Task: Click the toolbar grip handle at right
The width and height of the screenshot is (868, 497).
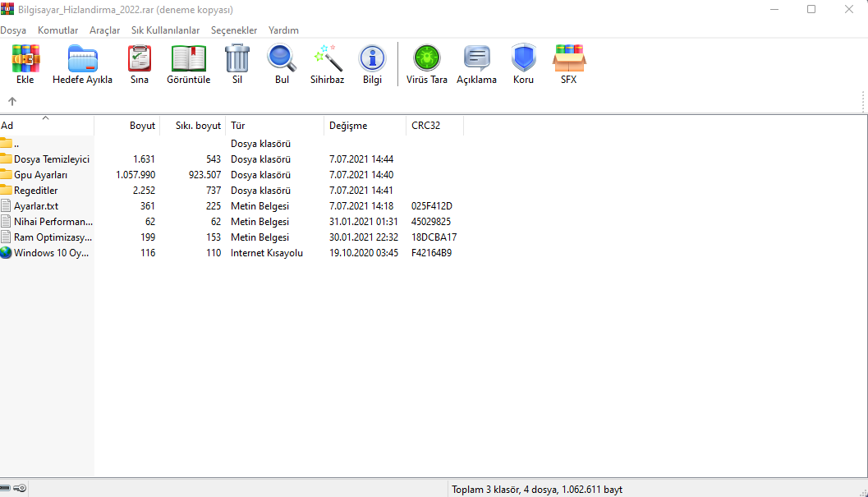Action: [863, 101]
